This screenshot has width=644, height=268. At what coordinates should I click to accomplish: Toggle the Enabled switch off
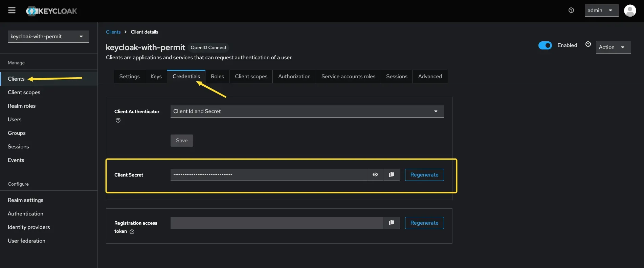coord(545,45)
